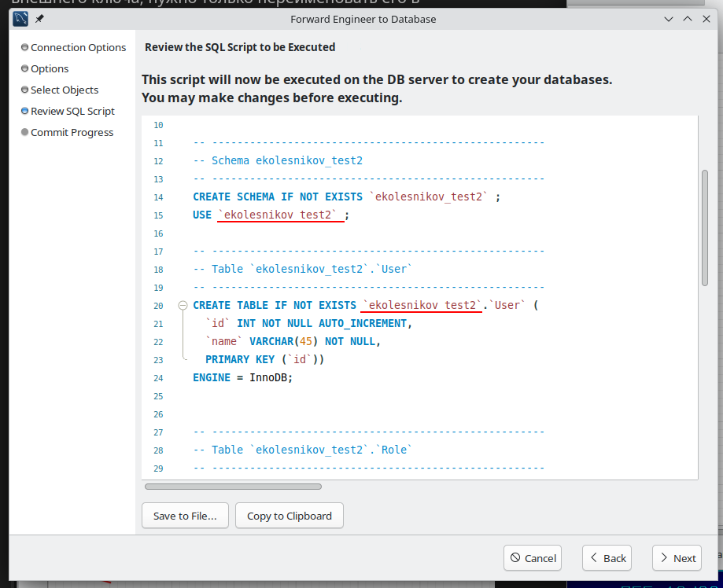Open the Select Objects wizard step

pyautogui.click(x=65, y=90)
